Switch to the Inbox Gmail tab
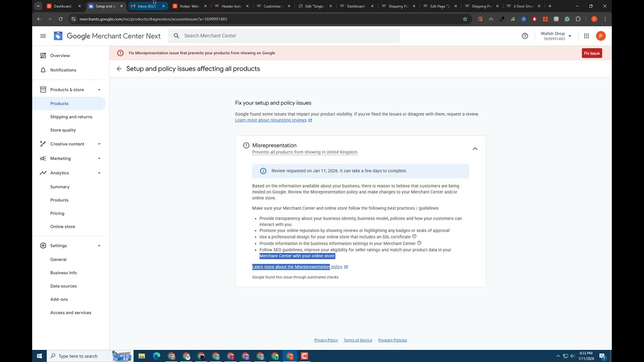Viewport: 644px width, 362px height. click(146, 6)
